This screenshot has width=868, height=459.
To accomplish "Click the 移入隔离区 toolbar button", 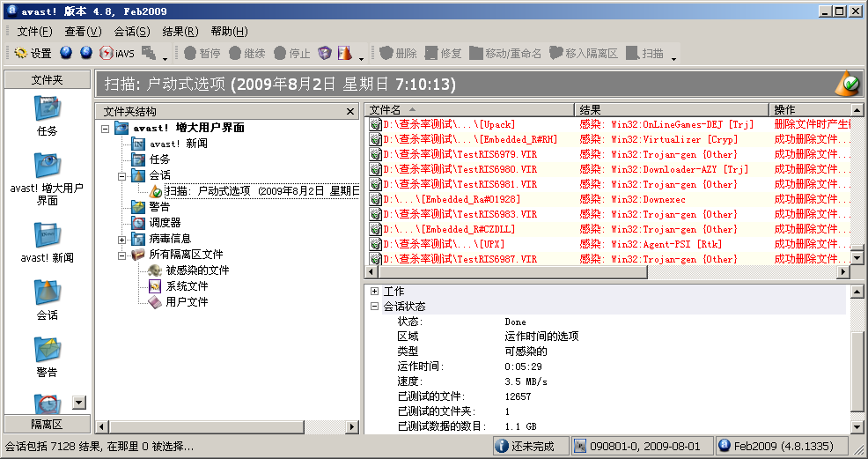I will tap(584, 53).
